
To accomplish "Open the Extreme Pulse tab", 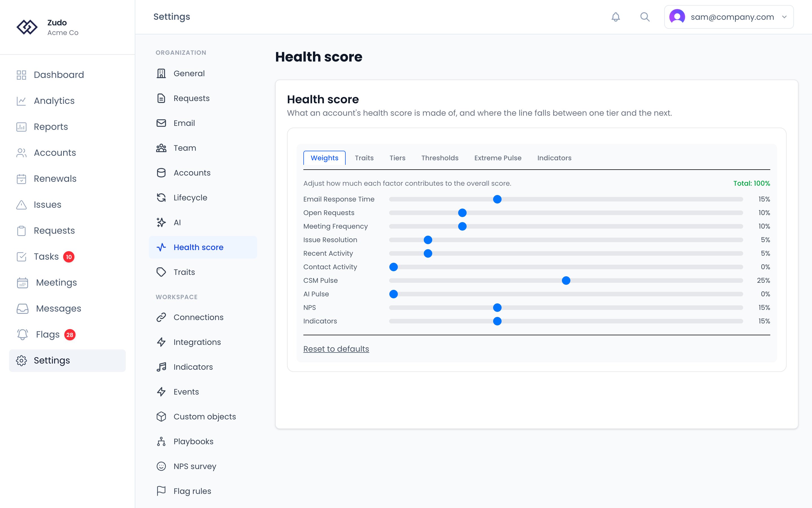I will click(x=498, y=158).
